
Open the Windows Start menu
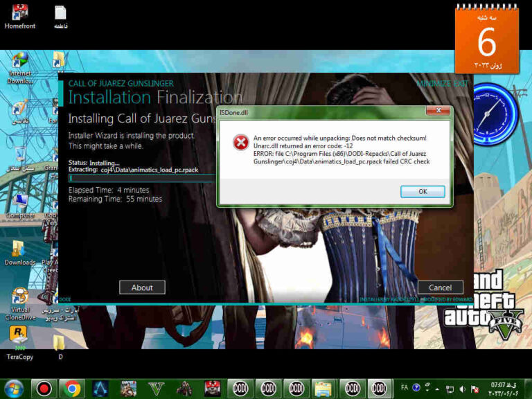point(14,388)
